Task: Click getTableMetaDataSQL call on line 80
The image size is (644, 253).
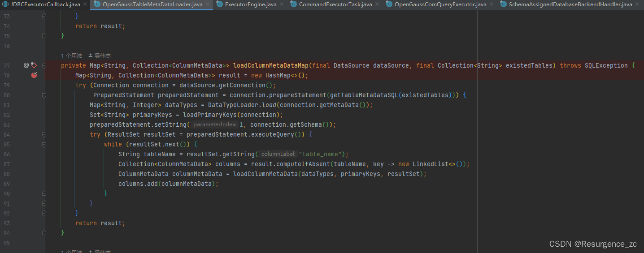Action: click(x=364, y=95)
